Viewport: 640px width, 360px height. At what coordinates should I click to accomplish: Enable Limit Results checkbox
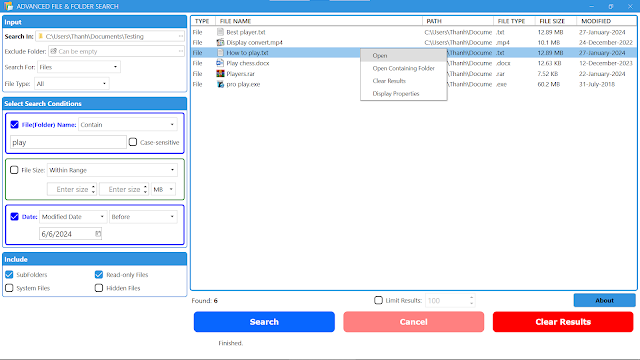click(378, 300)
